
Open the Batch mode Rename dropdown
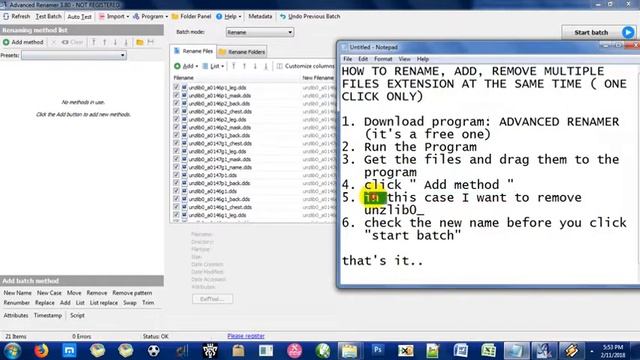tap(260, 32)
